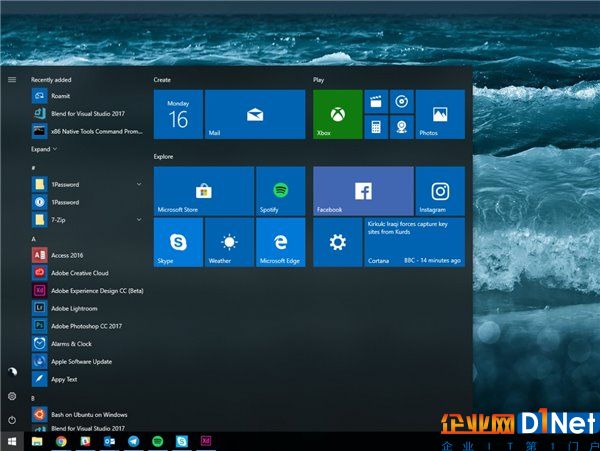Open the Instagram tile
Screen dimensions: 600x451
pyautogui.click(x=440, y=191)
